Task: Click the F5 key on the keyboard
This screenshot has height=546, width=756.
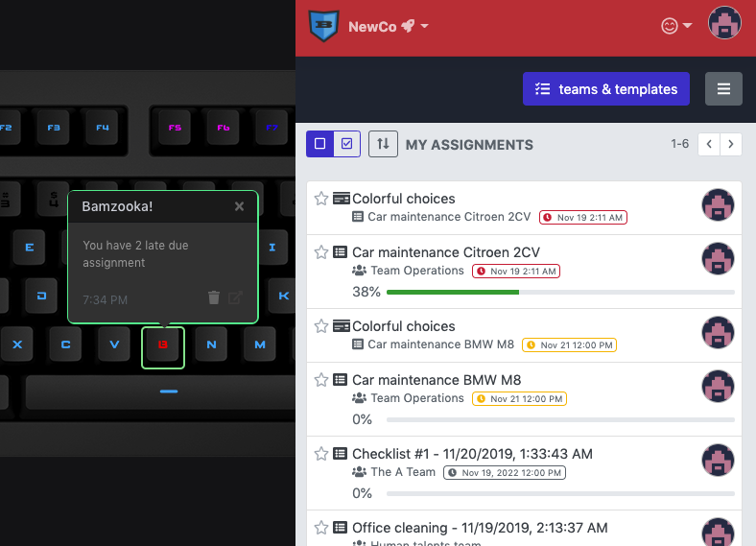Action: [175, 128]
